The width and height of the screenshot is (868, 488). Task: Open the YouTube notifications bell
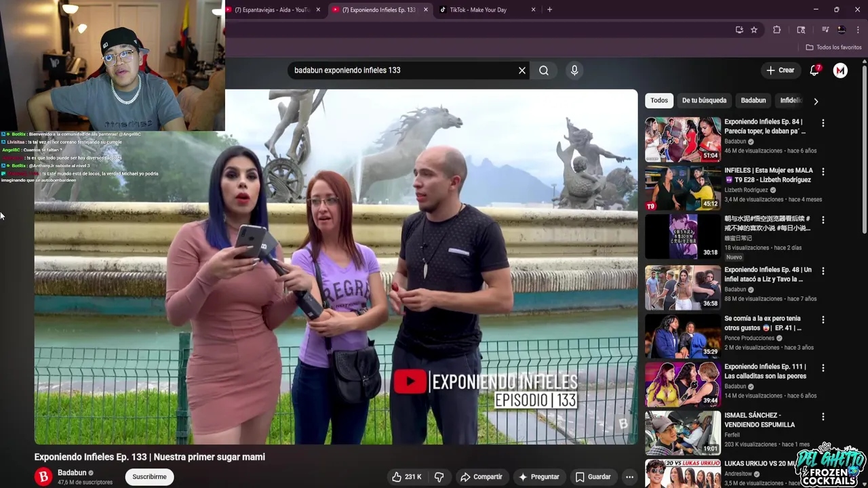tap(815, 70)
